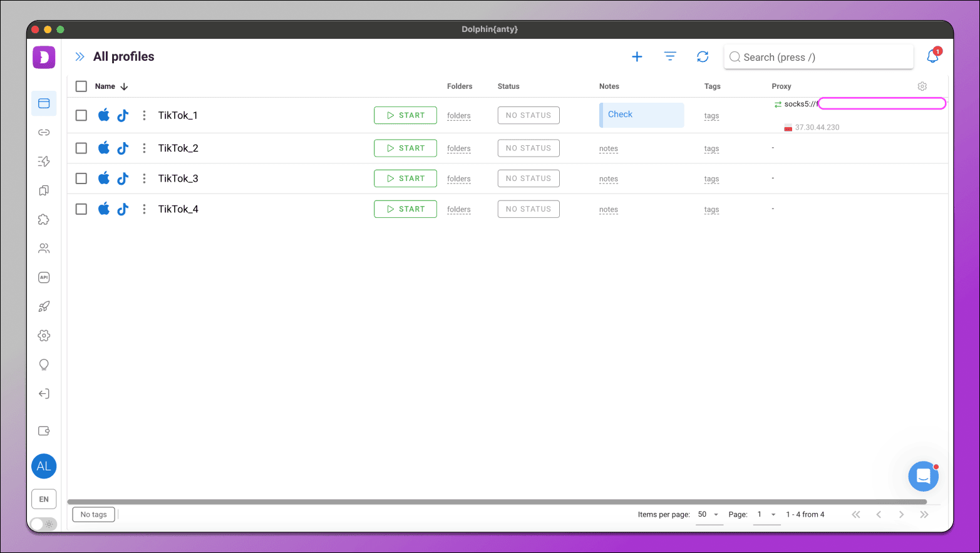Open the Settings gear icon in sidebar
The image size is (980, 553).
[x=44, y=336]
